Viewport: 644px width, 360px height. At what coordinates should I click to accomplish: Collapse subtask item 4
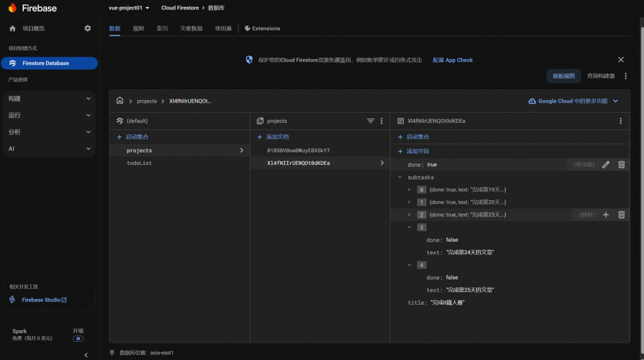(409, 265)
